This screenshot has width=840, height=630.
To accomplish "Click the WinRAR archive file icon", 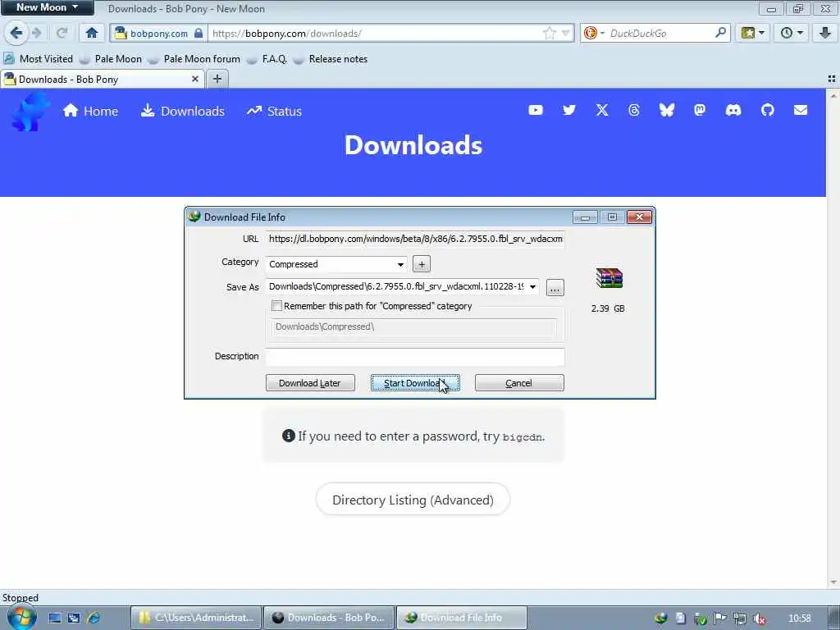I will (609, 278).
